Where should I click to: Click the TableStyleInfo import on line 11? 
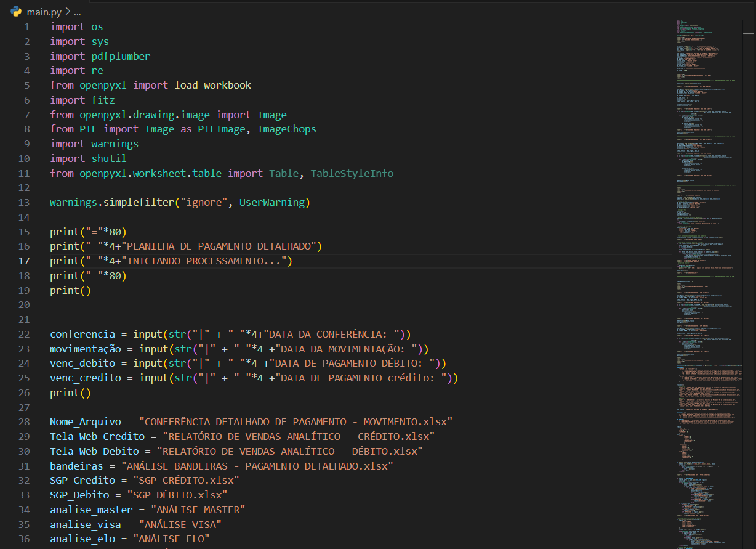pos(352,174)
